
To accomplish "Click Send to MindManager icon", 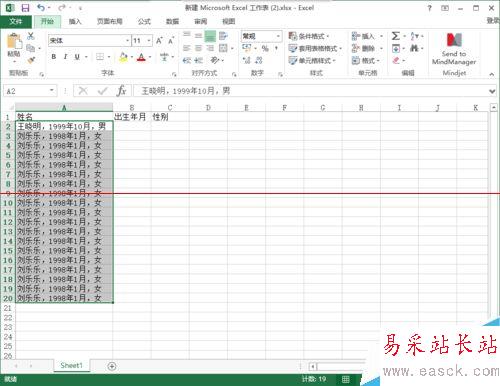I will 454,49.
